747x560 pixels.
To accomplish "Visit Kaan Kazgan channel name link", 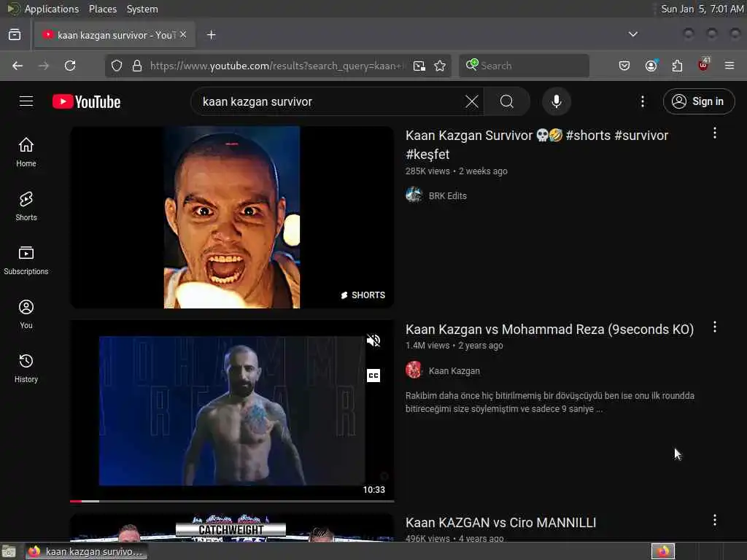I will 454,370.
